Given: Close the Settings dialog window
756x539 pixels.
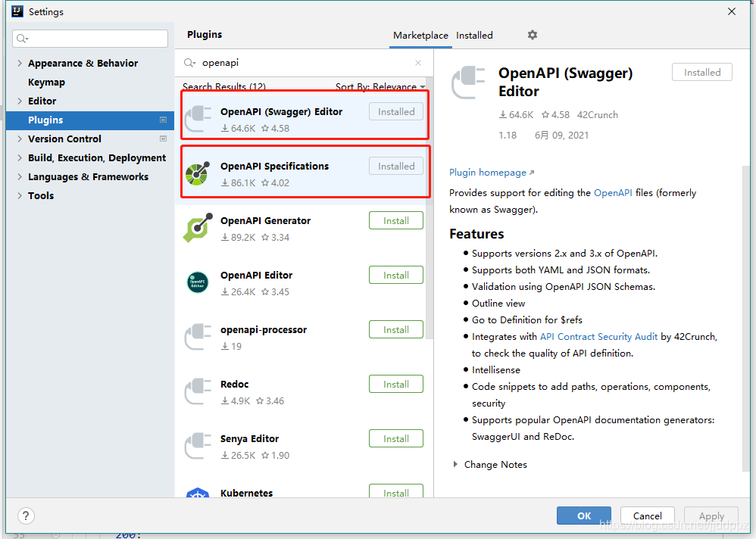Looking at the screenshot, I should pyautogui.click(x=732, y=11).
